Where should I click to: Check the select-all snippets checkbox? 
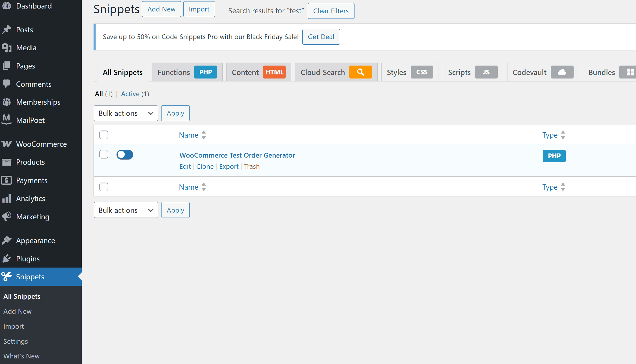click(x=104, y=135)
